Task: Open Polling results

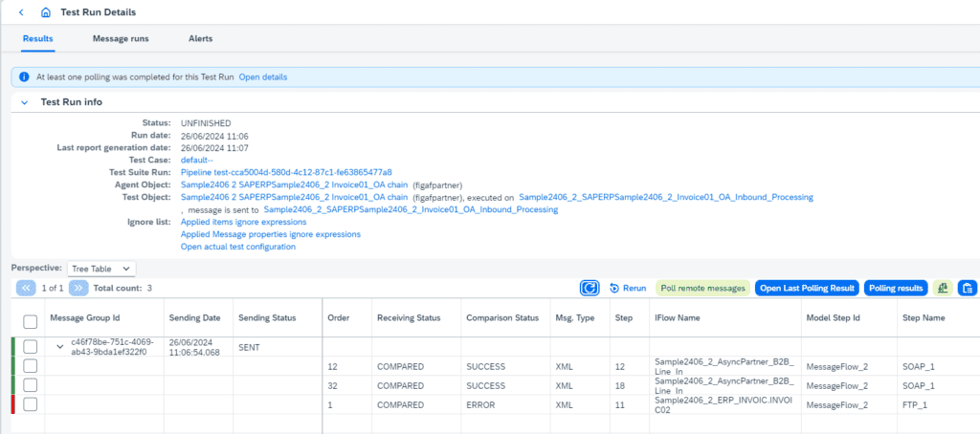Action: [896, 288]
